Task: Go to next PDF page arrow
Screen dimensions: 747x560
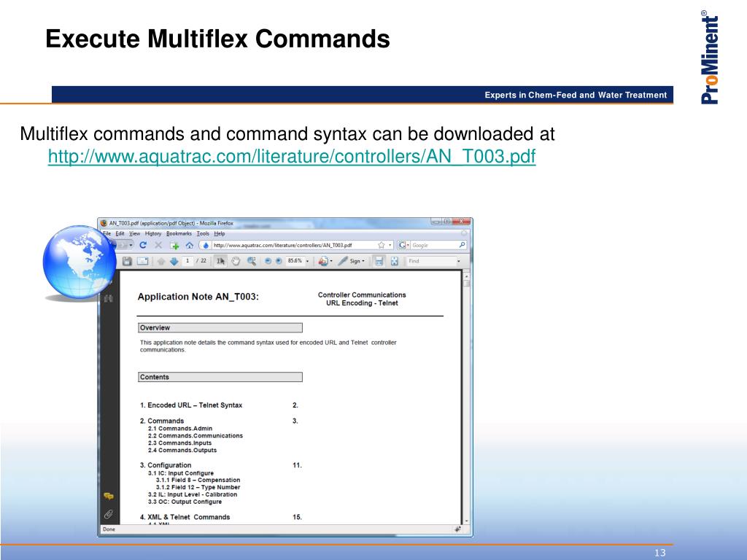Action: (174, 261)
